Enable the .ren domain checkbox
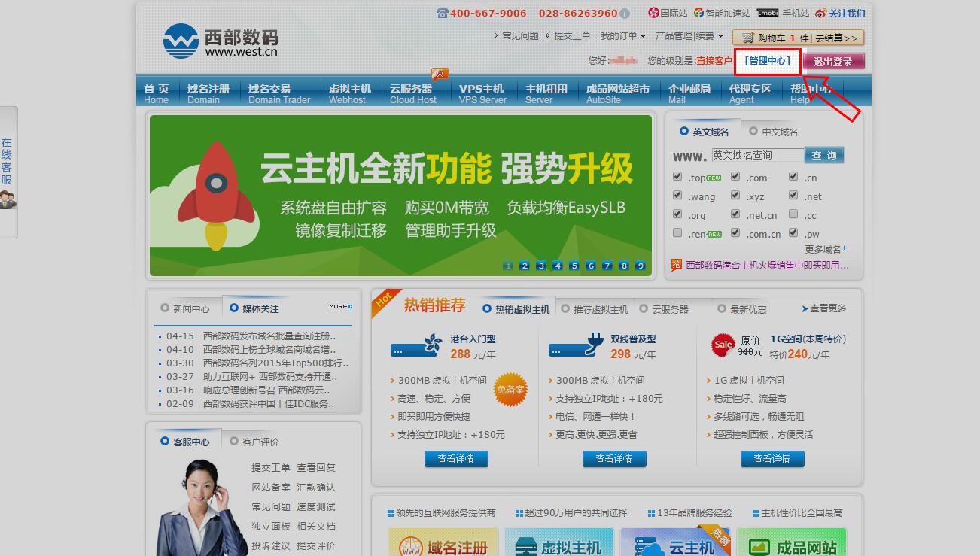Viewport: 980px width, 556px height. coord(677,233)
